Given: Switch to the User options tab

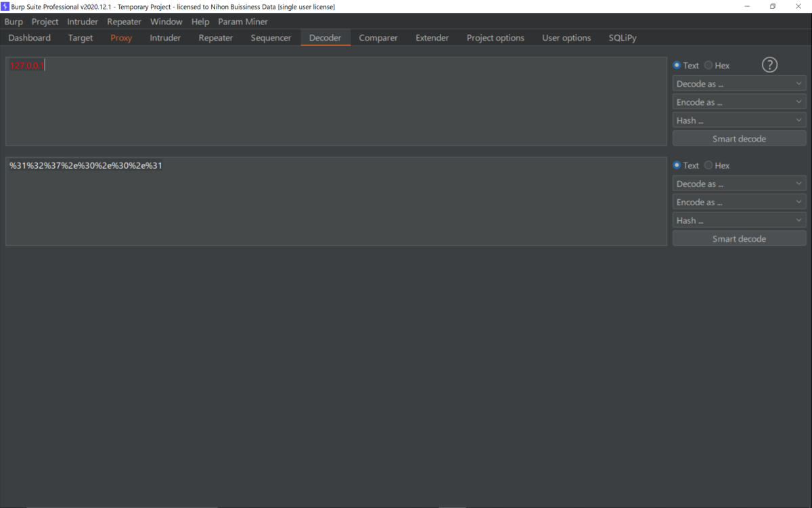Looking at the screenshot, I should click(x=566, y=38).
